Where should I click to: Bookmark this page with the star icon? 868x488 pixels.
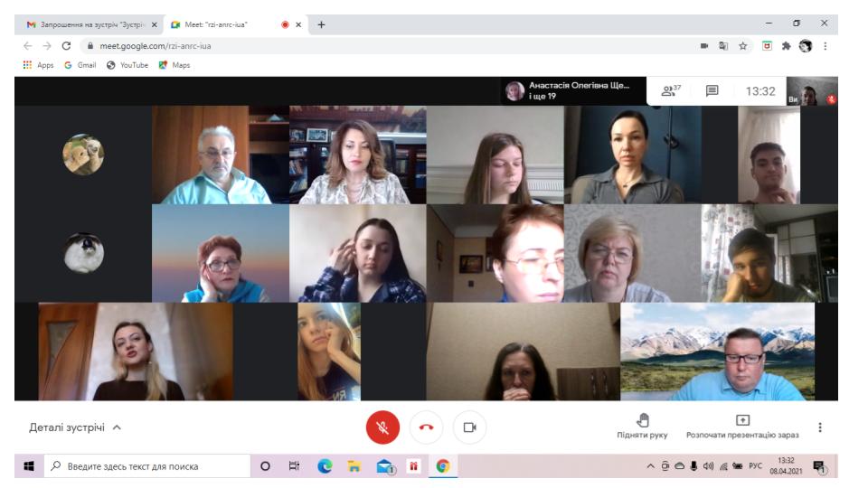click(743, 46)
